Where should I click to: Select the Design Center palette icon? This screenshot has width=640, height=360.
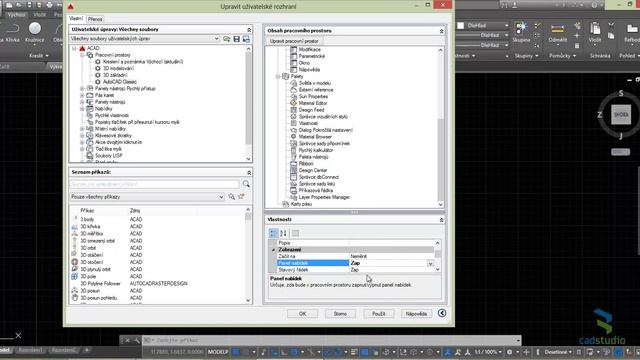pos(293,170)
